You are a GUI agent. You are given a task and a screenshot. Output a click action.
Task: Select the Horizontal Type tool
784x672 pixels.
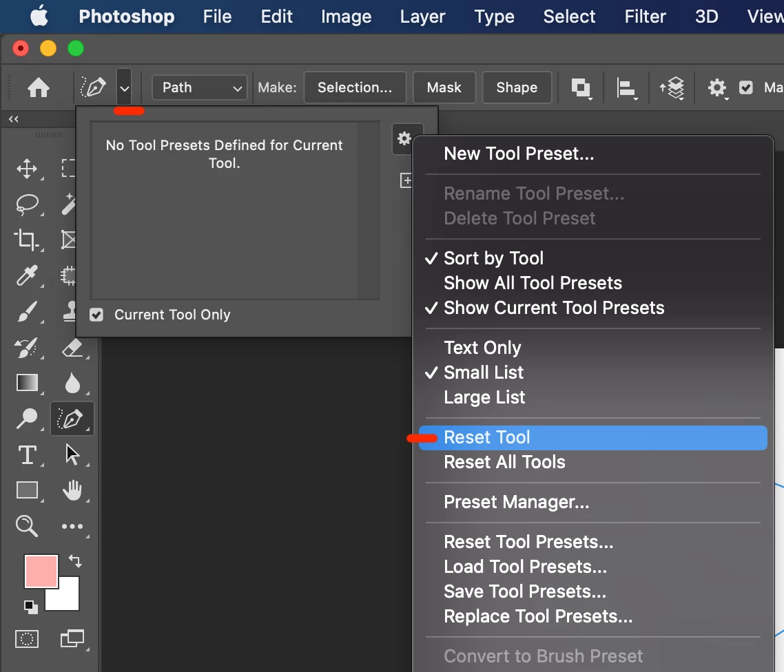pos(27,454)
